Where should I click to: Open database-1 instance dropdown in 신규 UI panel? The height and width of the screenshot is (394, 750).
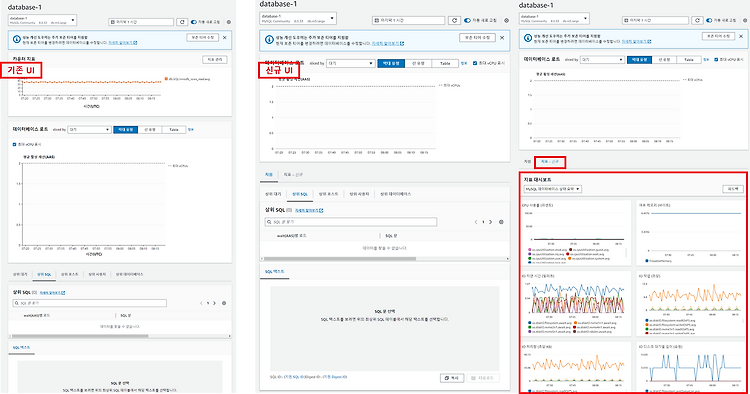[298, 19]
